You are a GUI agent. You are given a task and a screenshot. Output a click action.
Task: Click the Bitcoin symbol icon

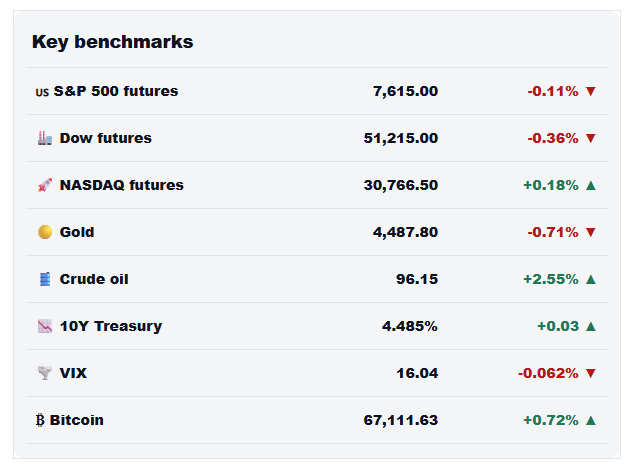tap(40, 420)
